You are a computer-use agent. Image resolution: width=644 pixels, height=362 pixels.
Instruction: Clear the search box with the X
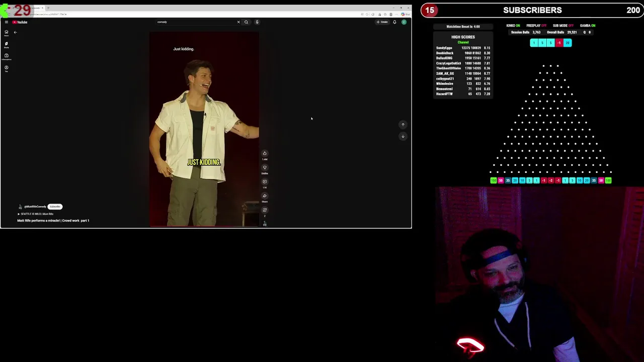tap(238, 22)
